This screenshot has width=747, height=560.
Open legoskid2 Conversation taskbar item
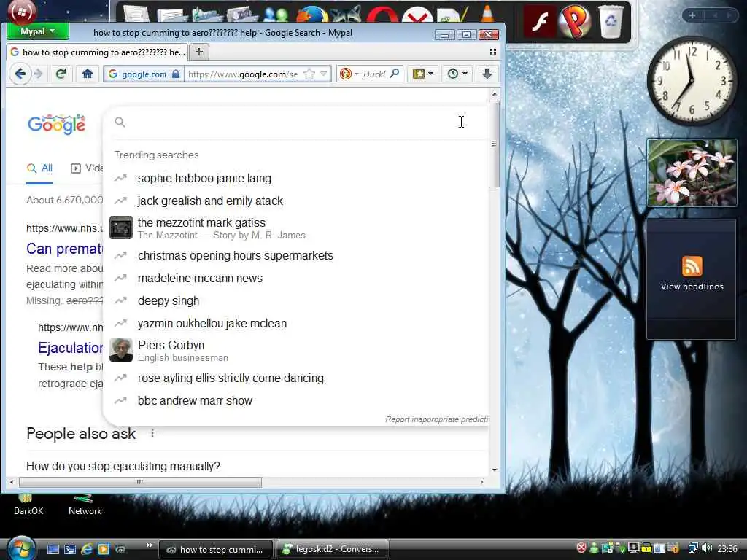point(333,549)
